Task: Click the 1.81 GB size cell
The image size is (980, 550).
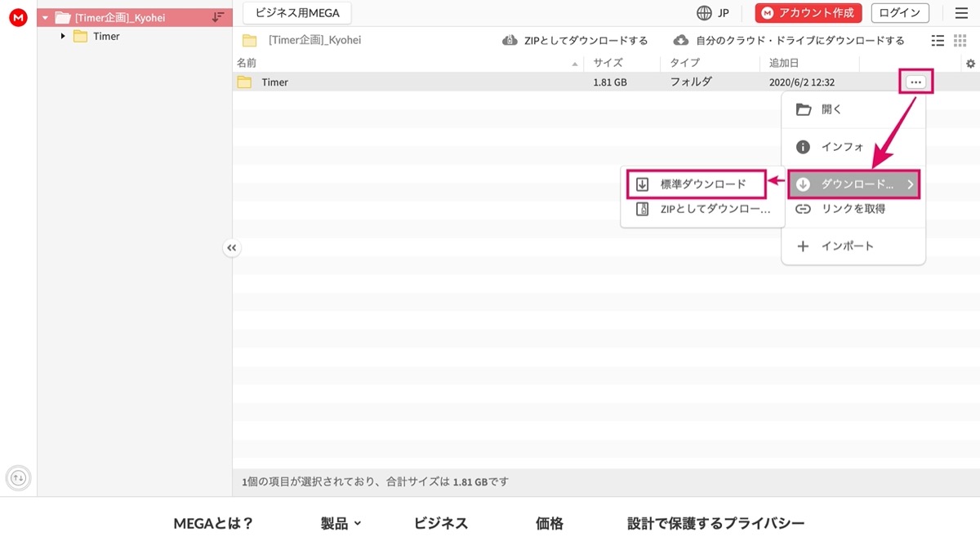Action: 610,82
